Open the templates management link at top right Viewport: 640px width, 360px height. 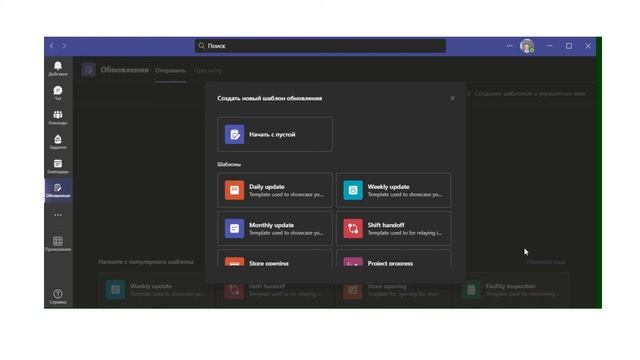(x=526, y=93)
